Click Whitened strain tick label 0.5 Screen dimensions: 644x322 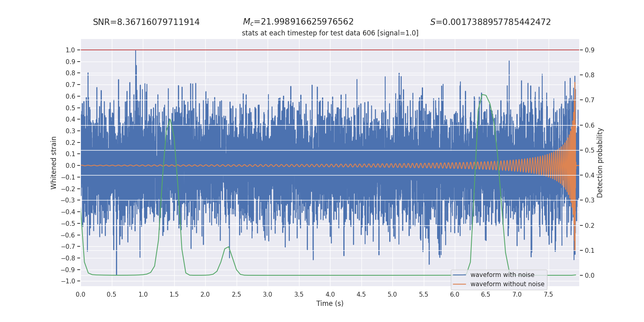(70, 108)
